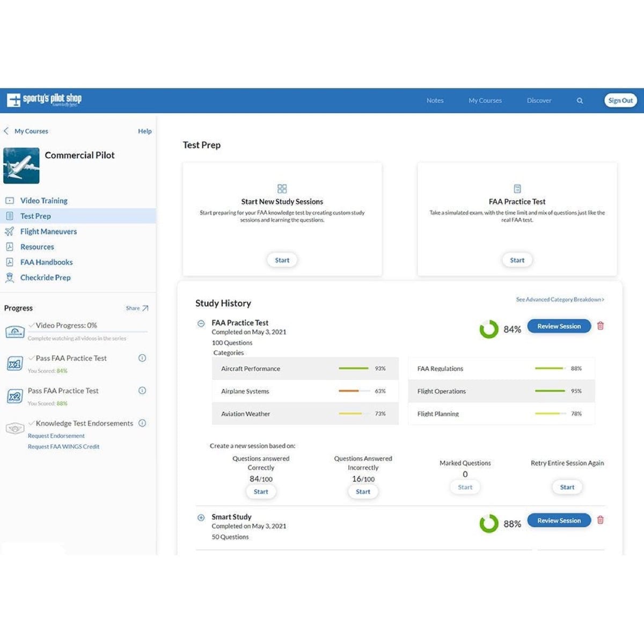
Task: Select Checkride Prep in the sidebar
Action: point(46,277)
